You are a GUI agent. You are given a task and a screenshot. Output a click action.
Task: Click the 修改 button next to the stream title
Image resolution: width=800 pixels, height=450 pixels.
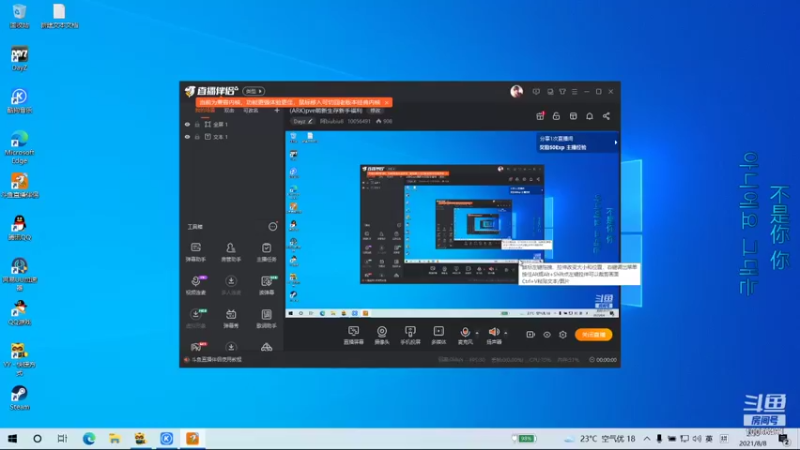coord(376,111)
